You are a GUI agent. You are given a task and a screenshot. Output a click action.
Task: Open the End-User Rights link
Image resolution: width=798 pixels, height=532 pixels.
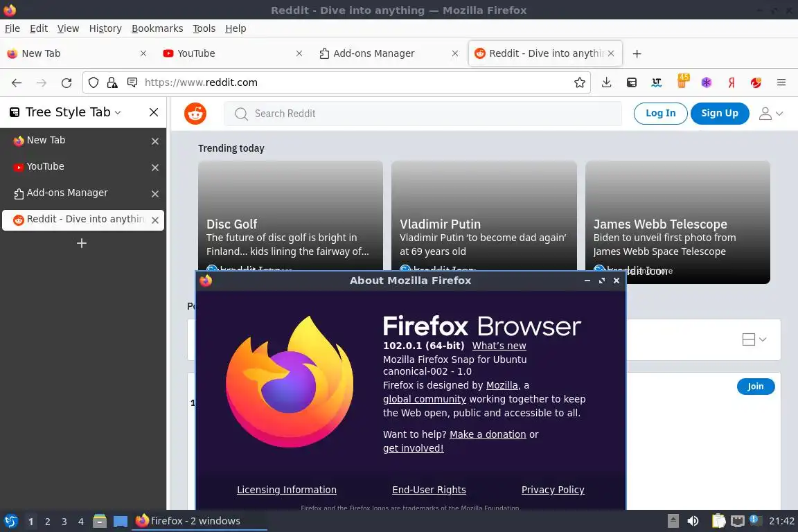(429, 490)
